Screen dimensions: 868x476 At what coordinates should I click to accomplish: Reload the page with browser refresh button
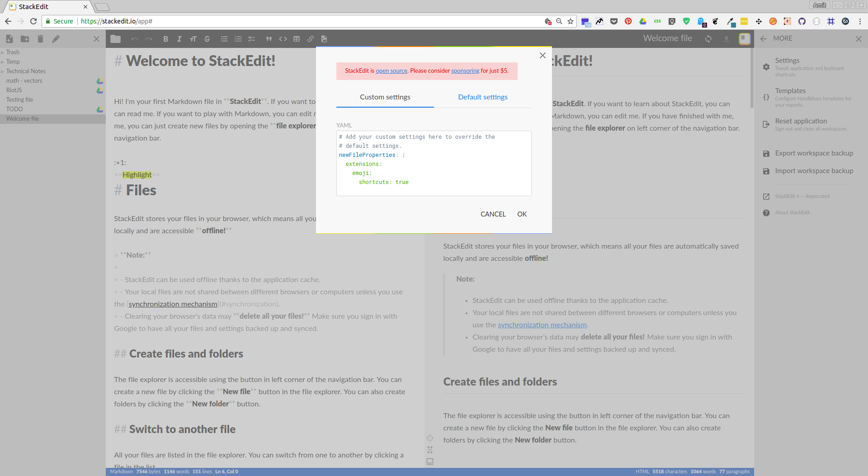point(33,21)
